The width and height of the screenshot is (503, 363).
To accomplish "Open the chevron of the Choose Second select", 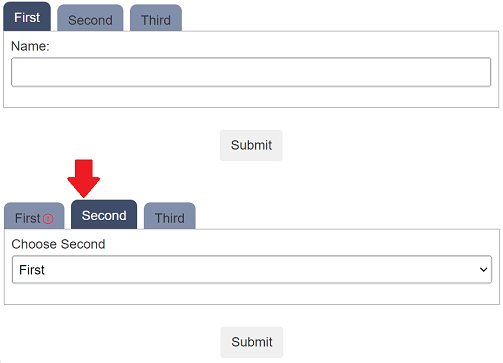I will point(483,270).
